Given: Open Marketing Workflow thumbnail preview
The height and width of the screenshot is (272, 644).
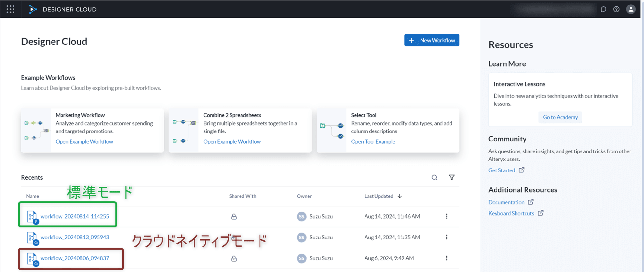Looking at the screenshot, I should 36,131.
